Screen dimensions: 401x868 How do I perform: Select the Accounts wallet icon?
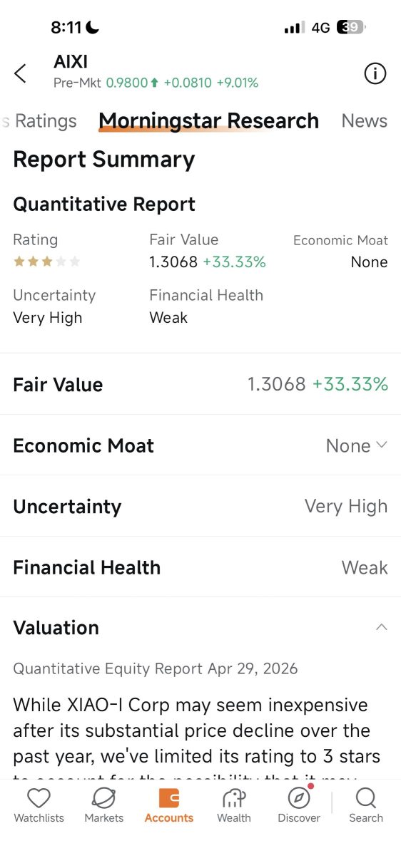coord(169,797)
